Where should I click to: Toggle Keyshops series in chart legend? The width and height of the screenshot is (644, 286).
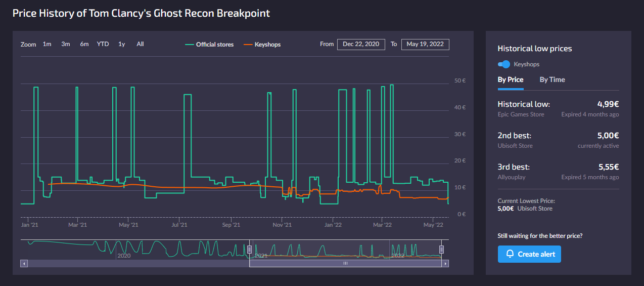click(x=262, y=45)
